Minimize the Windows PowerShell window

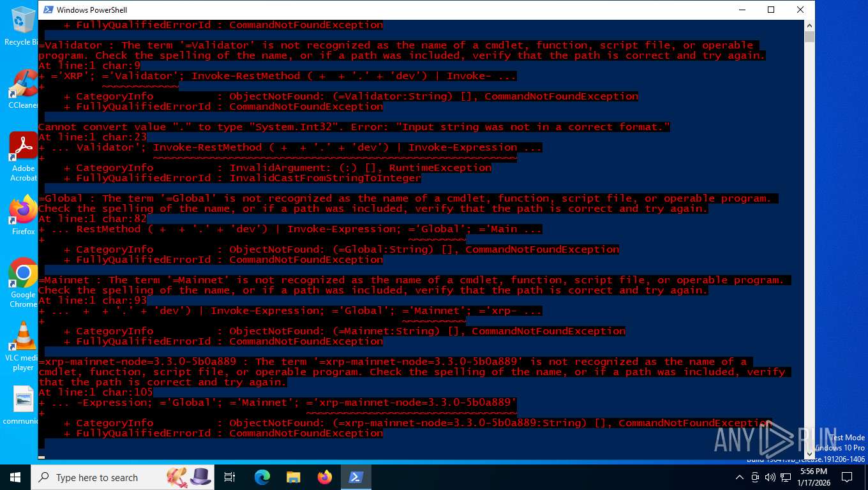click(742, 10)
